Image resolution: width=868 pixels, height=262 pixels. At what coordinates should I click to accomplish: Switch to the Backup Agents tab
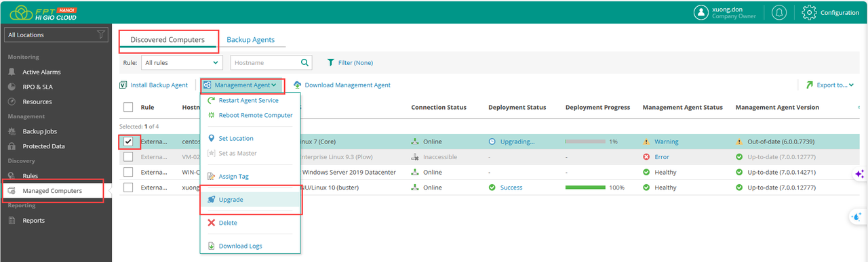pyautogui.click(x=251, y=40)
